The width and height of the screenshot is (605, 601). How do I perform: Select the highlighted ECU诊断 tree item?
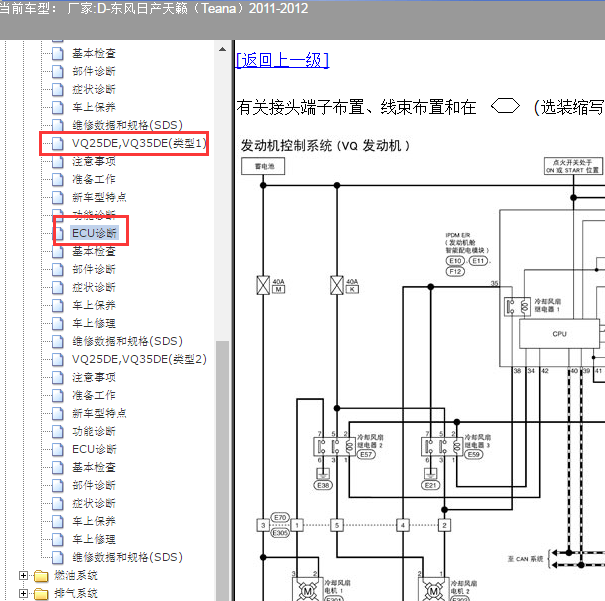pos(94,233)
